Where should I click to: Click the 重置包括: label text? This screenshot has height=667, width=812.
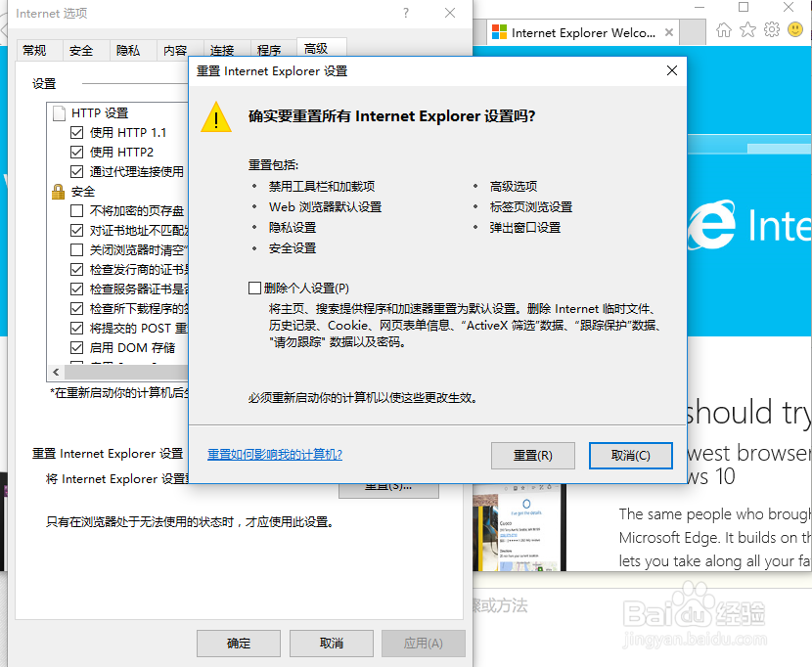click(273, 165)
